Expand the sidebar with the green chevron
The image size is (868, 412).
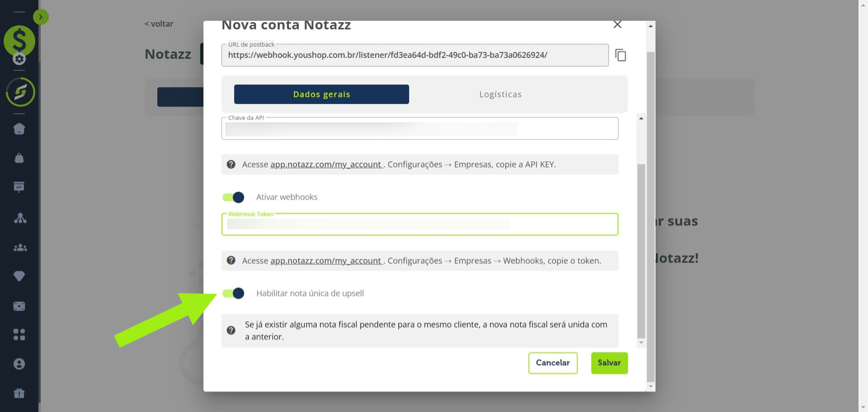(41, 17)
